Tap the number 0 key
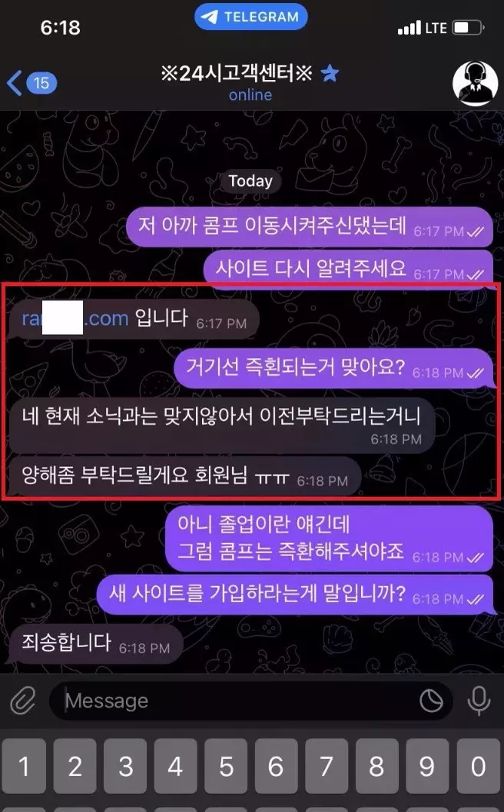This screenshot has width=504, height=812. click(x=479, y=766)
